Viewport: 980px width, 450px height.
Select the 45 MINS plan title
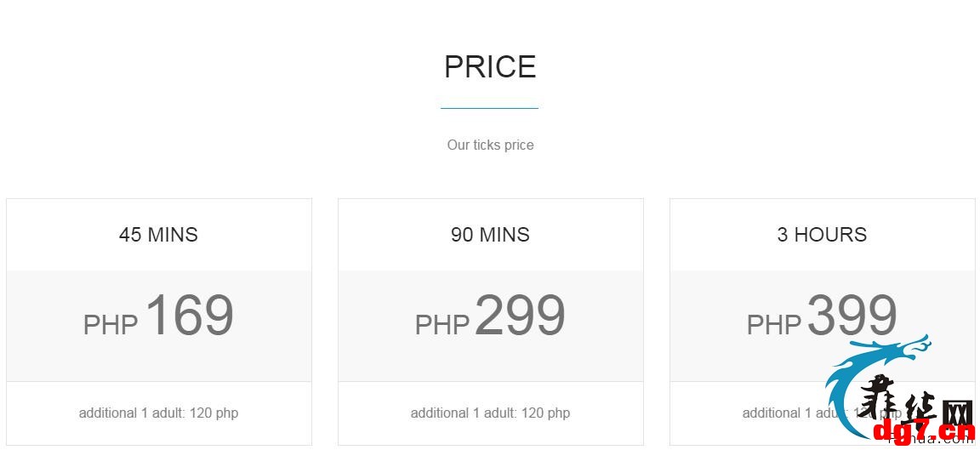click(159, 235)
